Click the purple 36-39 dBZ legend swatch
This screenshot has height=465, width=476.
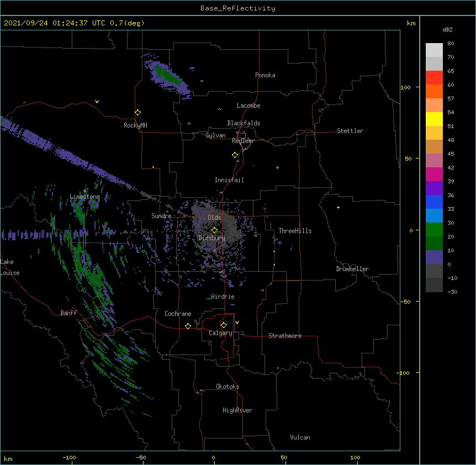(434, 188)
